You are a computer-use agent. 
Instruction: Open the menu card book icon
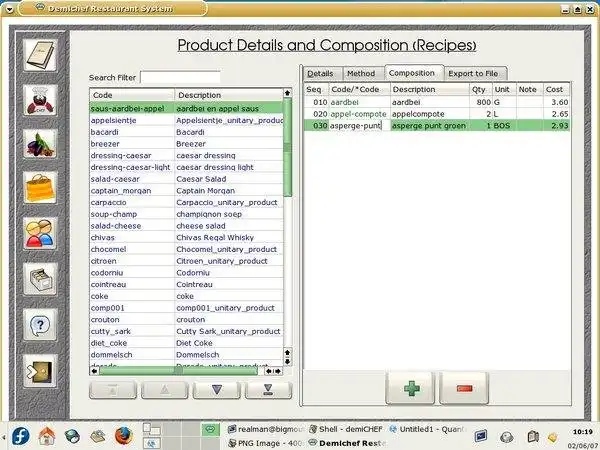[x=40, y=56]
